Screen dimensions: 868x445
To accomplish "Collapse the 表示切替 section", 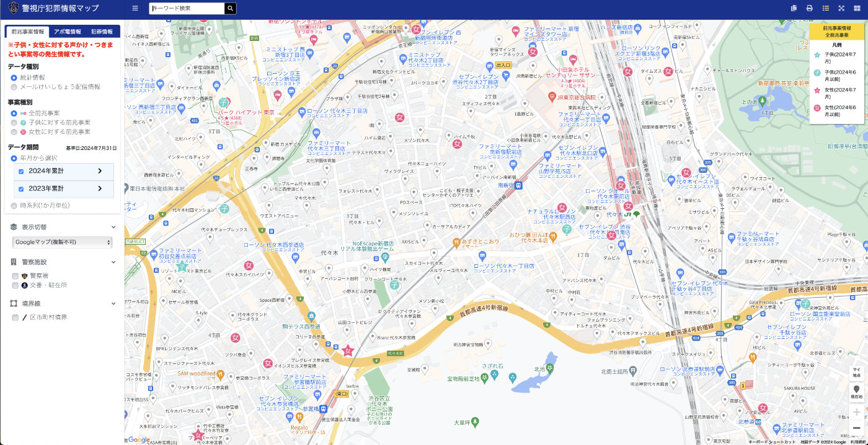I will (x=113, y=227).
